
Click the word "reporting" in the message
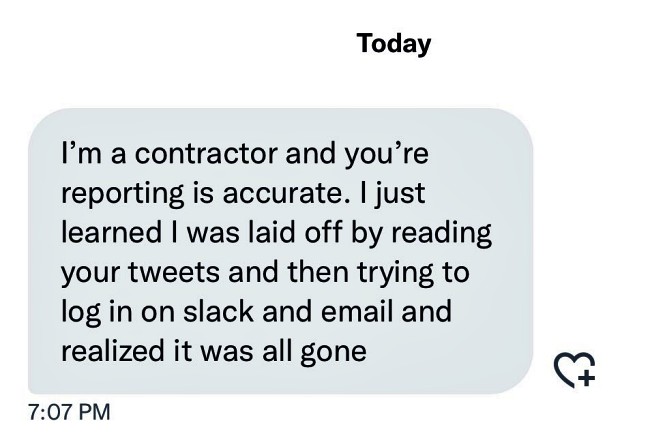(122, 195)
